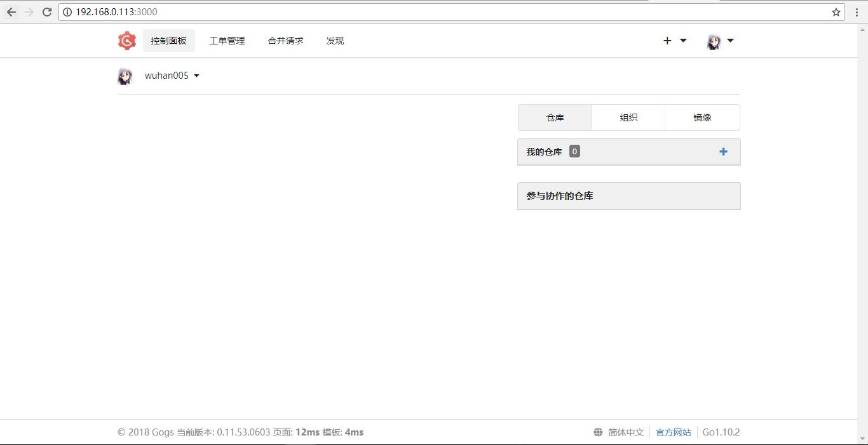
Task: Switch to the 组织 tab
Action: click(x=628, y=117)
